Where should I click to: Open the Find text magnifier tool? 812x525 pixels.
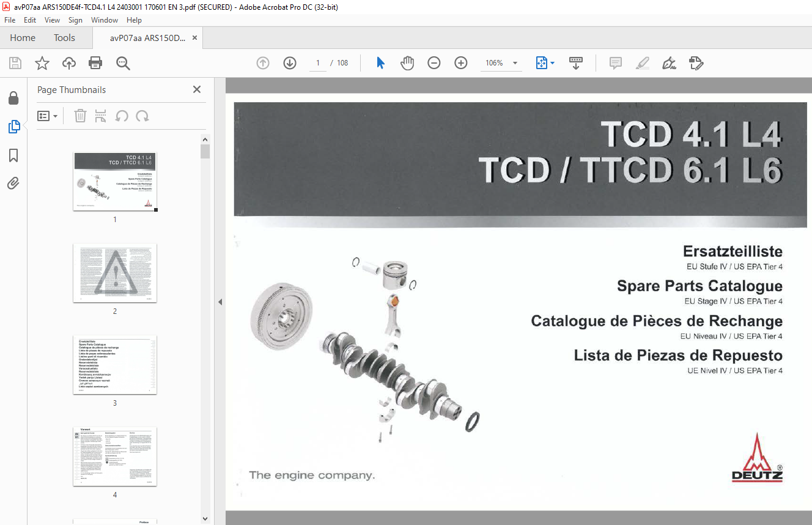click(x=123, y=63)
